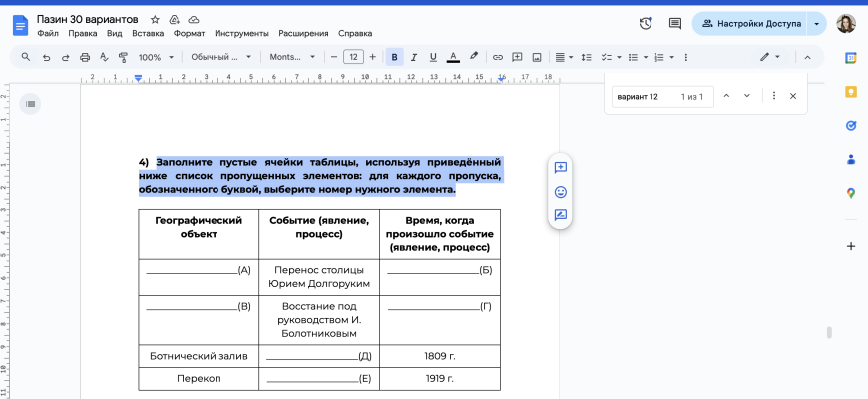Open version history clock icon
This screenshot has width=868, height=399.
pyautogui.click(x=646, y=23)
